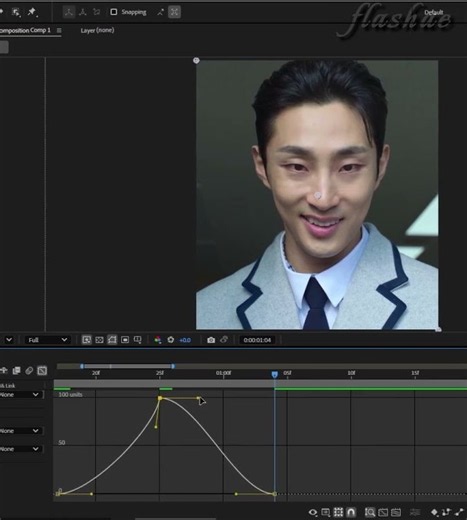Click auto-zoom graph height magnifier icon

tap(370, 512)
